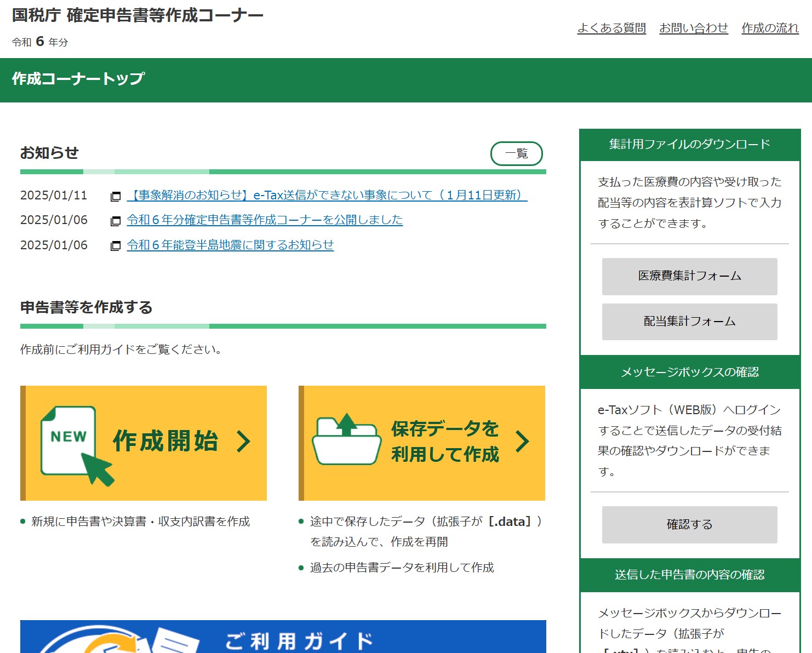
Task: Click chevron arrow on 作成開始 banner
Action: coord(244,442)
